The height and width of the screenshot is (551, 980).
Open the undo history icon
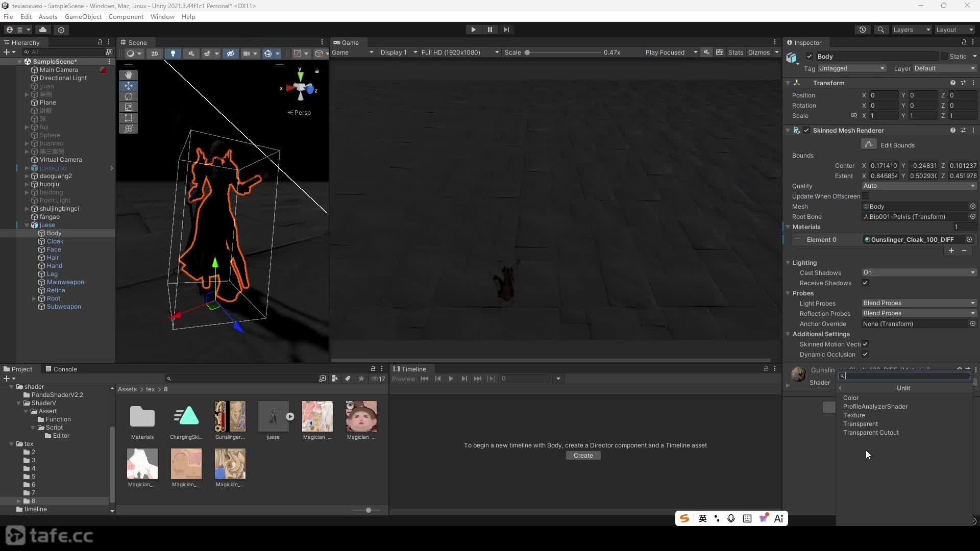[x=862, y=30]
